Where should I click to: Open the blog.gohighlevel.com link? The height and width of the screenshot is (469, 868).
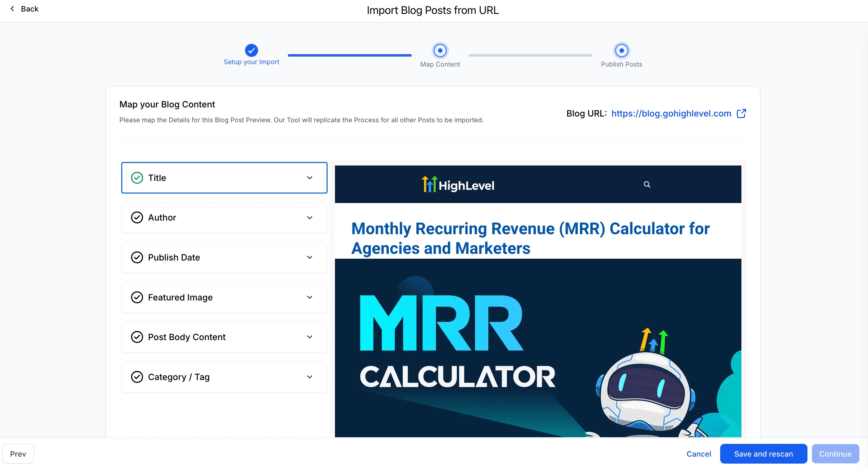pos(671,113)
